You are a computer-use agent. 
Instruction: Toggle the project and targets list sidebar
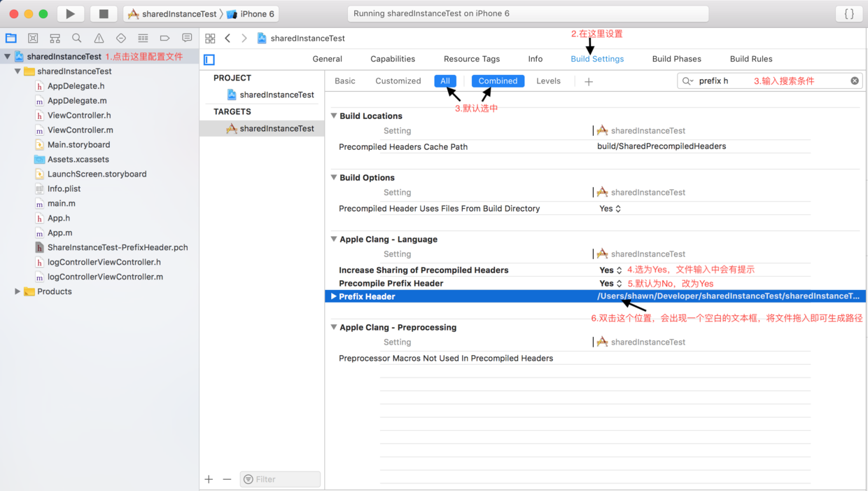click(209, 60)
